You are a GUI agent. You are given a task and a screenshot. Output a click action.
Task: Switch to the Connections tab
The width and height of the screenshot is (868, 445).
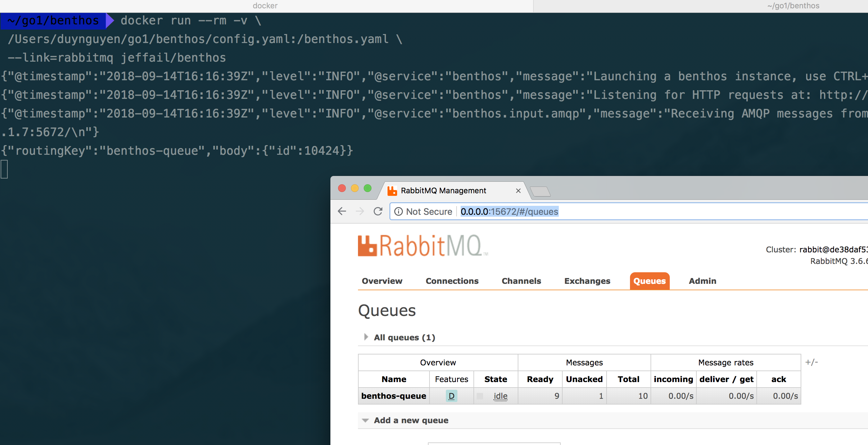click(452, 281)
